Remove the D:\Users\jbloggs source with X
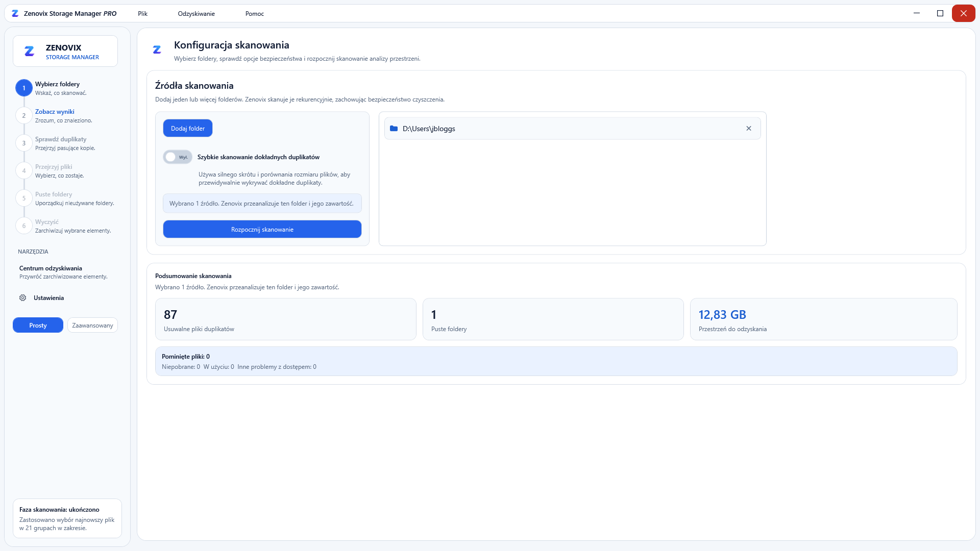 pyautogui.click(x=749, y=129)
